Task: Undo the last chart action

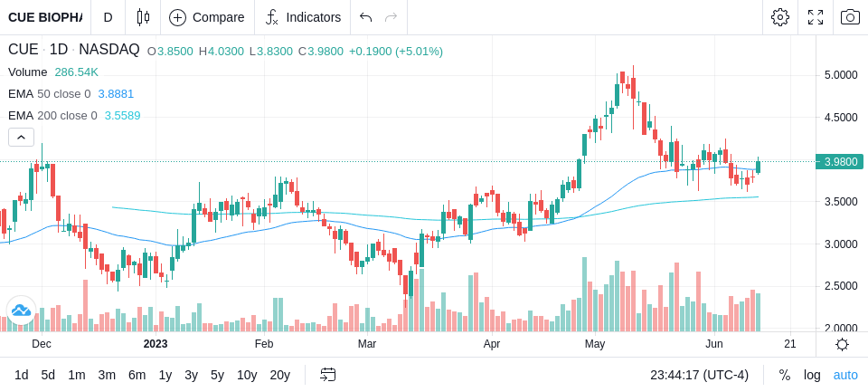Action: tap(365, 17)
